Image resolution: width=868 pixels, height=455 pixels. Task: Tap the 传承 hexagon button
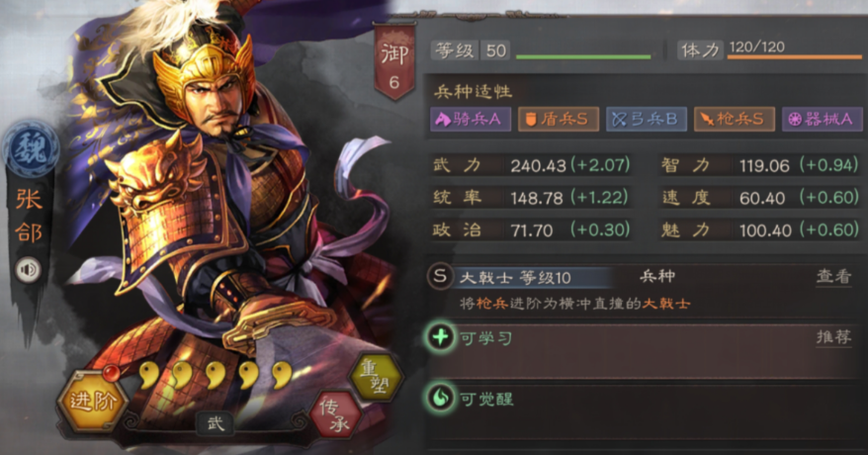pyautogui.click(x=335, y=414)
